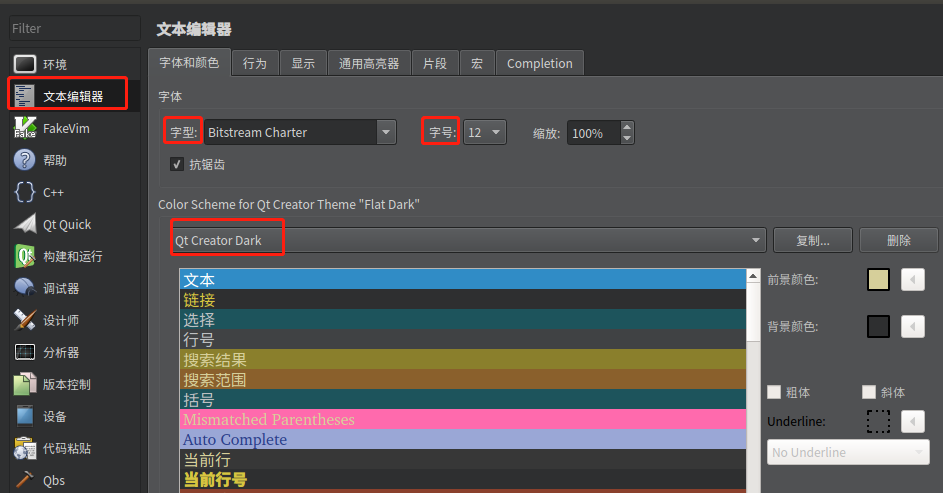Open the 设备 device icon
The height and width of the screenshot is (493, 943).
[x=25, y=416]
